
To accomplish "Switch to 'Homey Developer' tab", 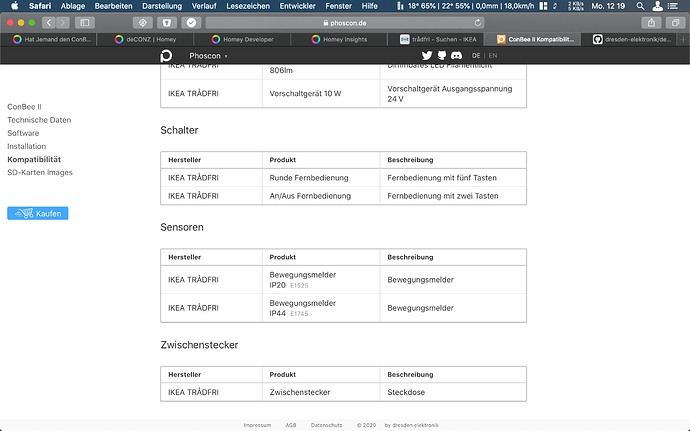I will point(242,39).
